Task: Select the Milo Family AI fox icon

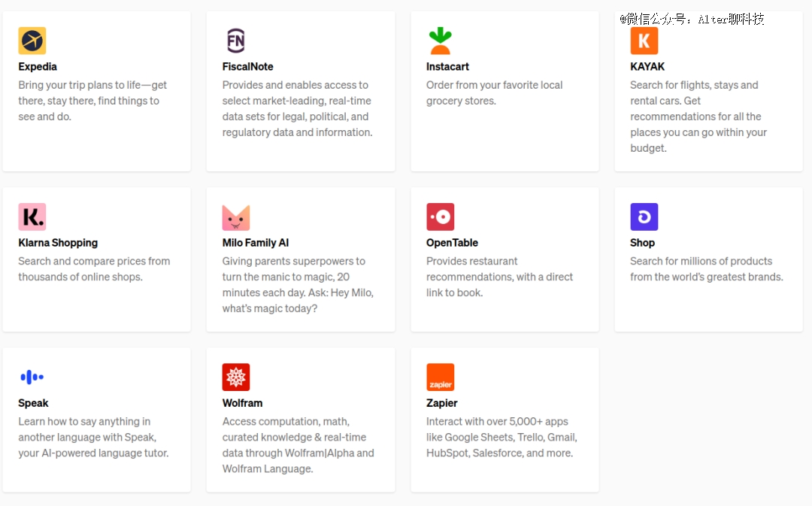Action: click(x=236, y=217)
